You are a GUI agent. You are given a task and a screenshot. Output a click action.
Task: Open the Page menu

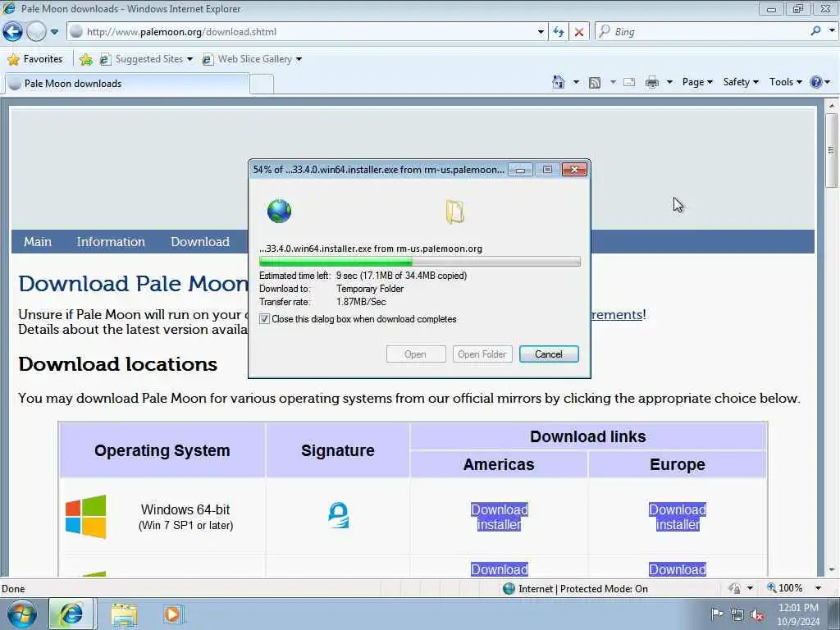[x=697, y=82]
